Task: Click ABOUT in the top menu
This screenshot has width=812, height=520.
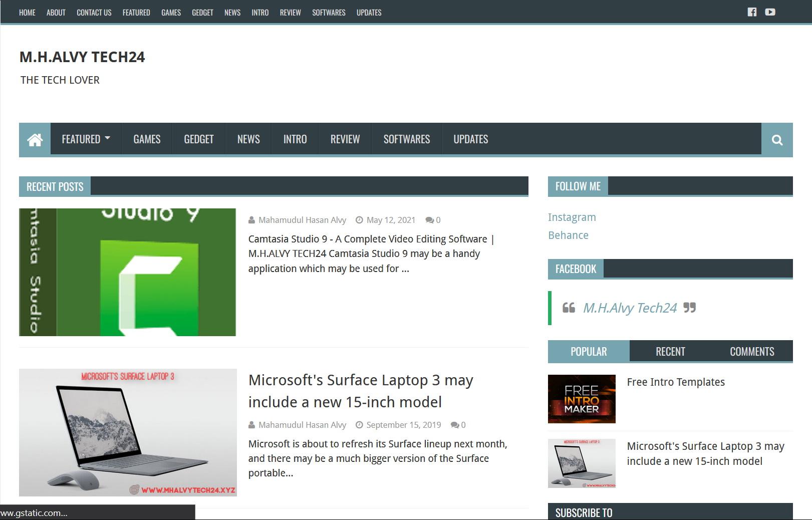Action: [56, 13]
